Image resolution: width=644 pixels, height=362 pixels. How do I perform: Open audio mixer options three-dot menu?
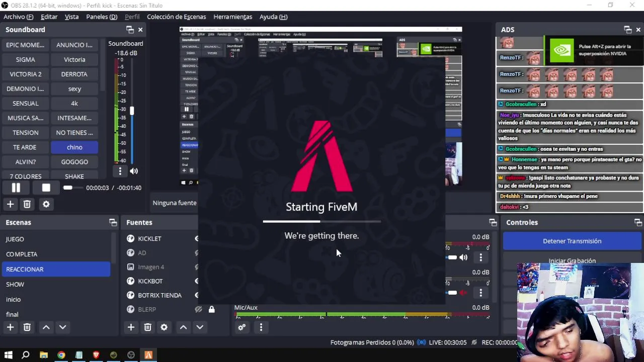pyautogui.click(x=261, y=327)
